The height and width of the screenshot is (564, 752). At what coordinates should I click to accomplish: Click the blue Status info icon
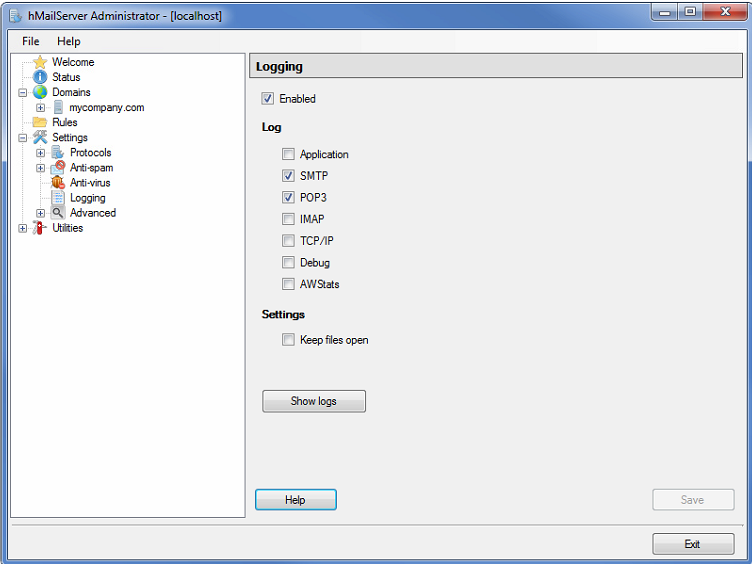tap(40, 77)
